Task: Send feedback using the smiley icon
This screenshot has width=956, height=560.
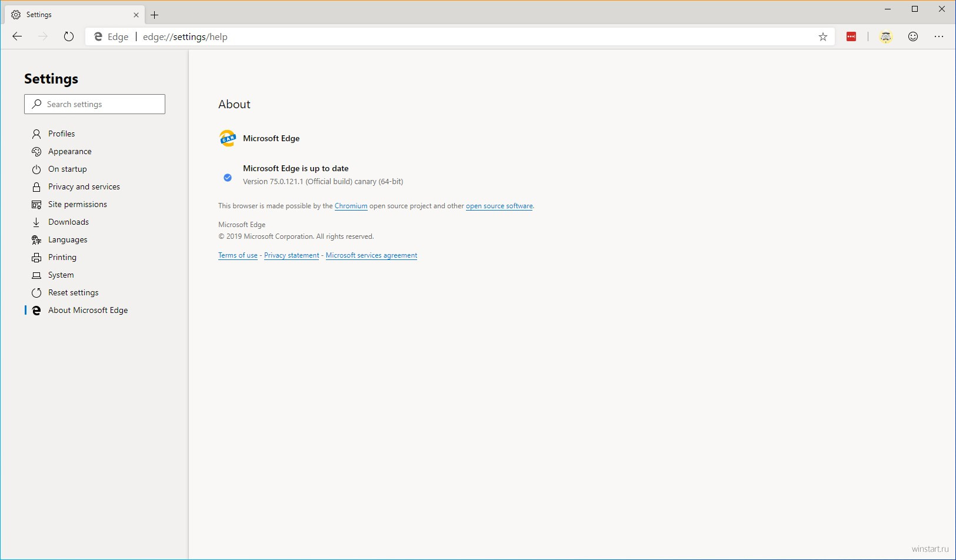Action: (913, 36)
